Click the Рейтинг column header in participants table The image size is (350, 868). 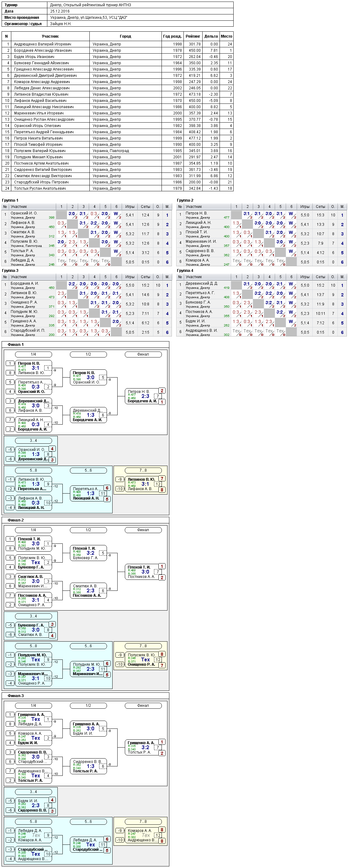(x=193, y=36)
